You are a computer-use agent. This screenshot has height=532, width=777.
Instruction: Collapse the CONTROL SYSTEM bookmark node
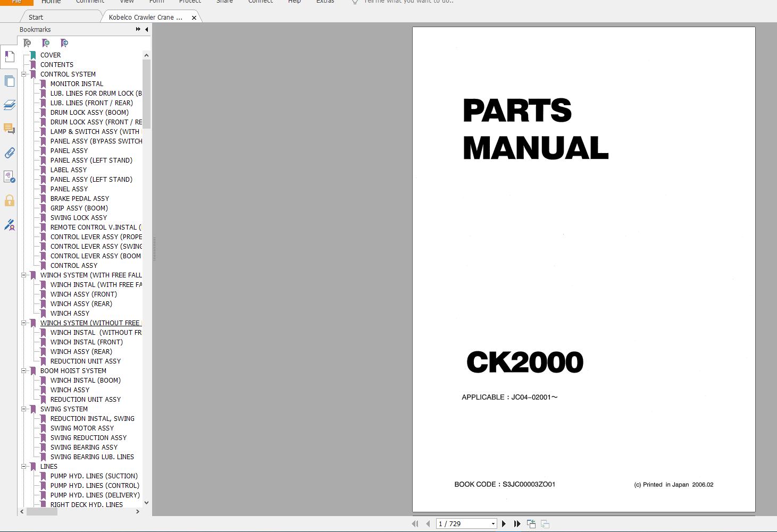point(24,74)
